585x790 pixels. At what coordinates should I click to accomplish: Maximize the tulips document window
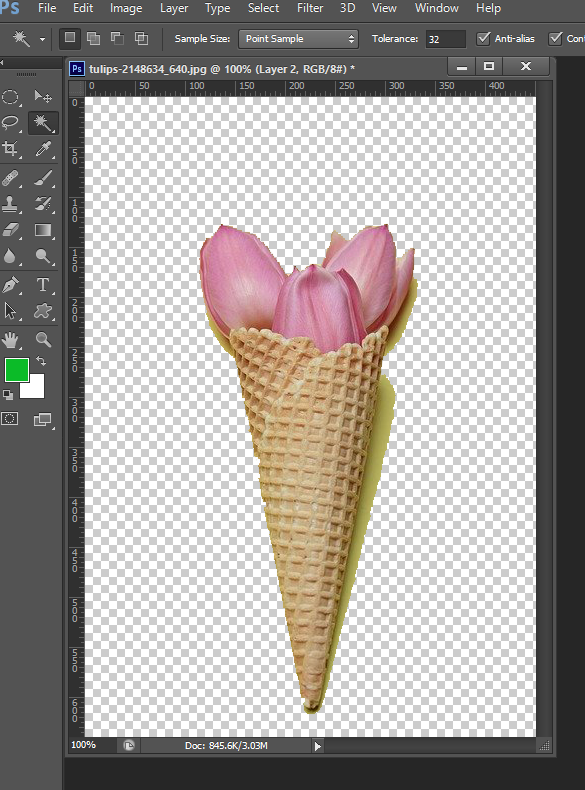tap(489, 67)
